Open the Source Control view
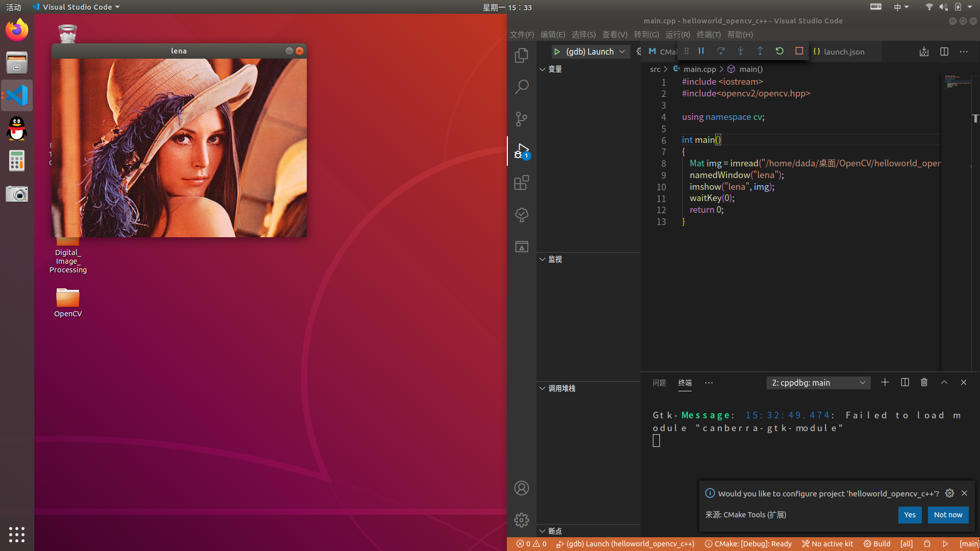 click(521, 119)
